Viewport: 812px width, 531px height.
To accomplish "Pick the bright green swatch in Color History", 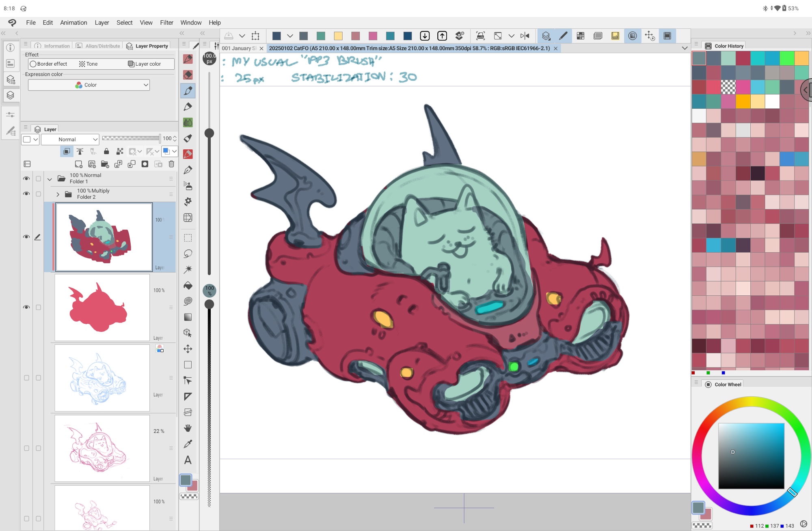I will click(786, 58).
